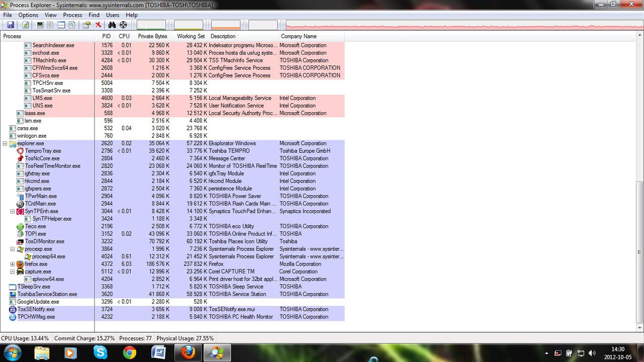Select the SearchIndexer.exe row
The image size is (644, 362).
pyautogui.click(x=172, y=45)
